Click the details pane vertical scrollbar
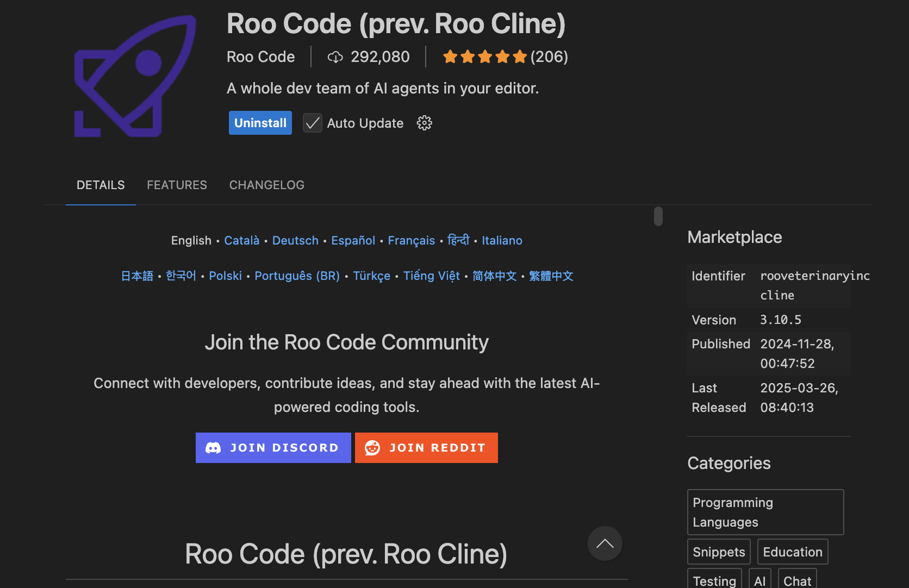 [658, 216]
